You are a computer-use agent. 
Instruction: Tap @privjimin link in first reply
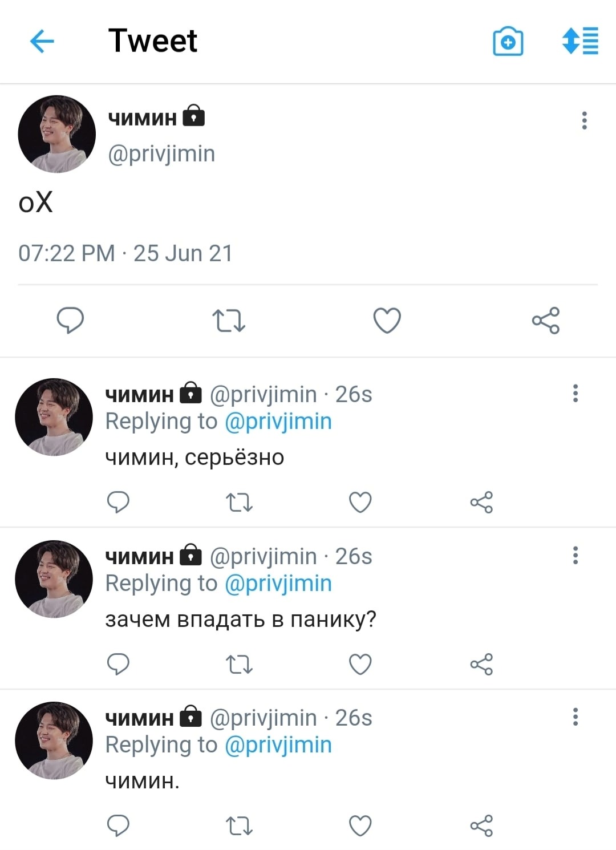278,422
